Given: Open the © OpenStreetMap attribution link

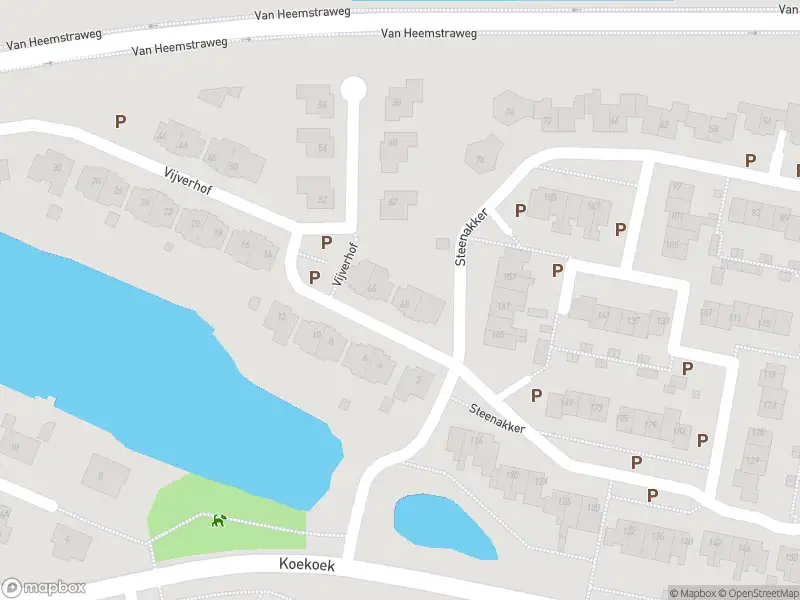Looking at the screenshot, I should pyautogui.click(x=757, y=591).
